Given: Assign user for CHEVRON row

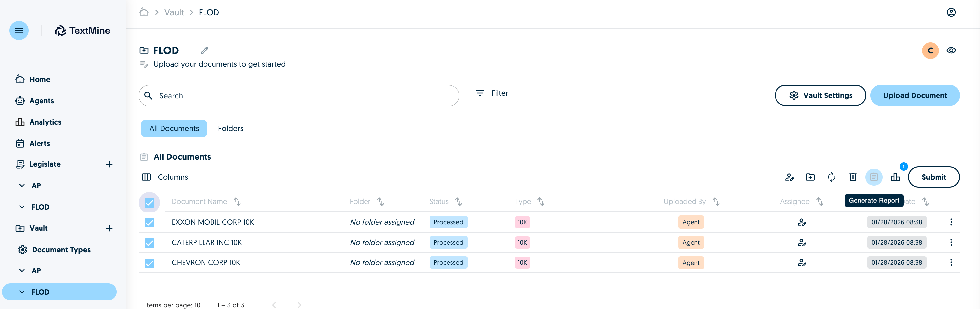Looking at the screenshot, I should [x=802, y=263].
